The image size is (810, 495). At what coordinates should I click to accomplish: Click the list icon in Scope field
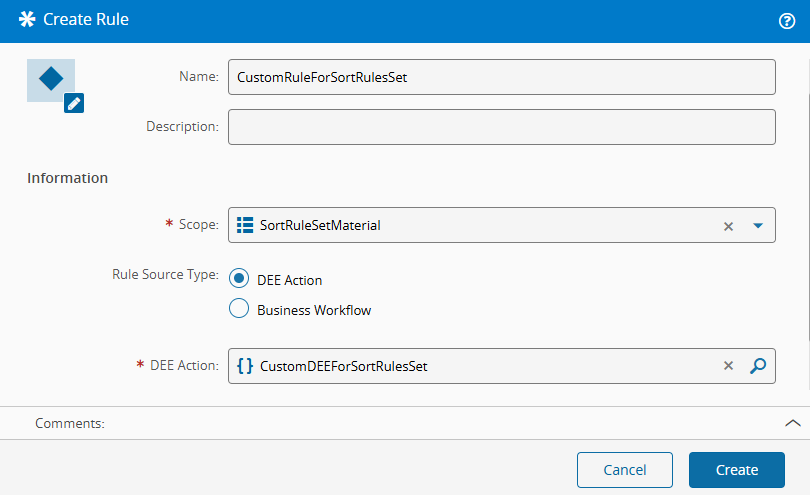pyautogui.click(x=245, y=226)
